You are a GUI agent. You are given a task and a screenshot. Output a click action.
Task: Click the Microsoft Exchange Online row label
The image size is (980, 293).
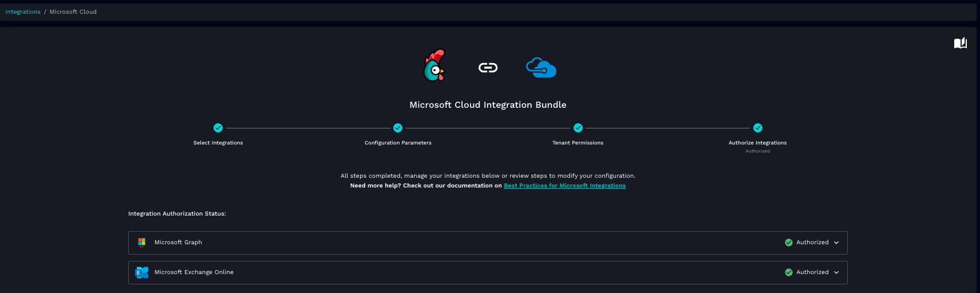[x=193, y=272]
